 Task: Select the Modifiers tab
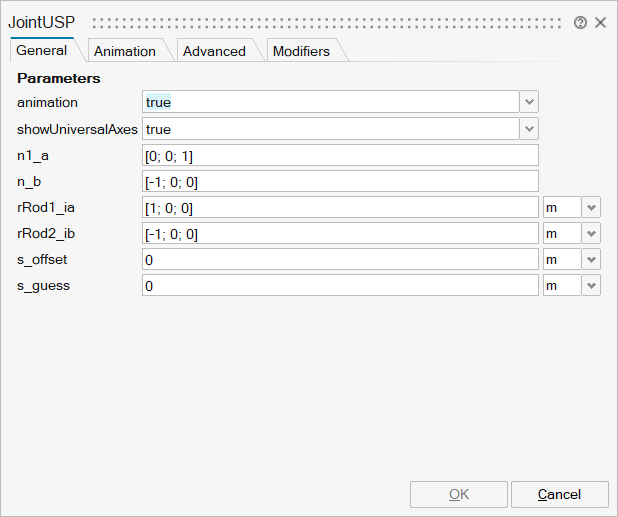click(301, 51)
